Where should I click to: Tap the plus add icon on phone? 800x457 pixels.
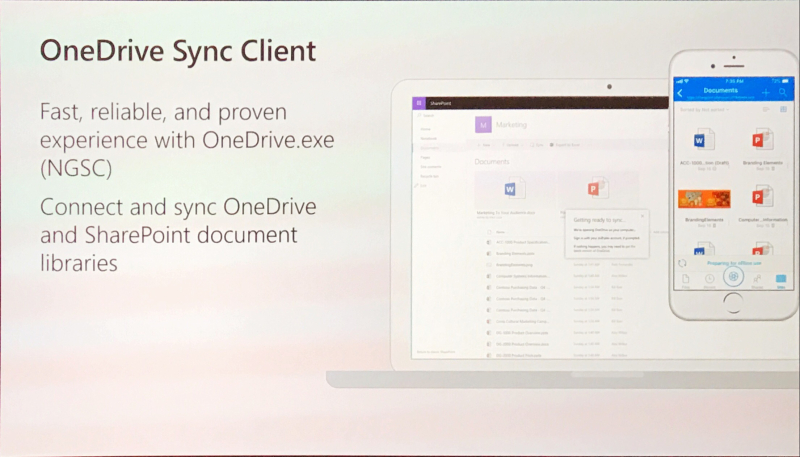[765, 92]
